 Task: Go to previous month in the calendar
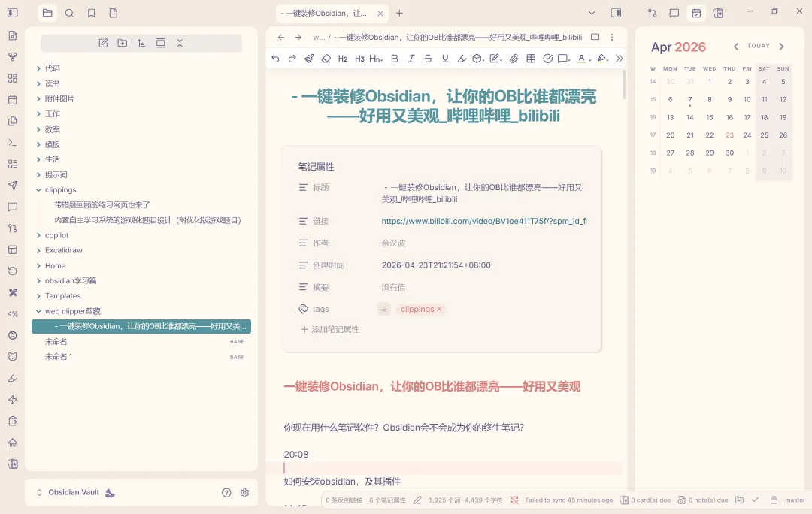pos(736,47)
